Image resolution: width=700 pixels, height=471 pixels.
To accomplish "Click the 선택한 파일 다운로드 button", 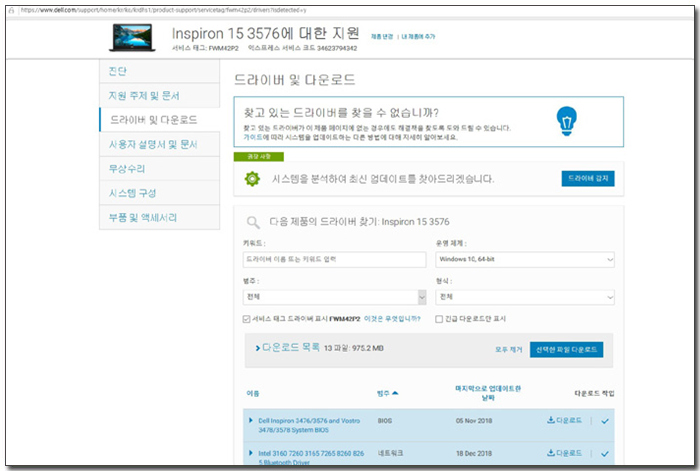I will coord(567,350).
